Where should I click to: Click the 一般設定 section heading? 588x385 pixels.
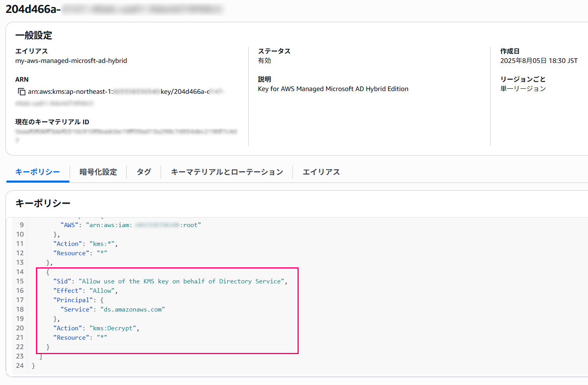coord(34,35)
